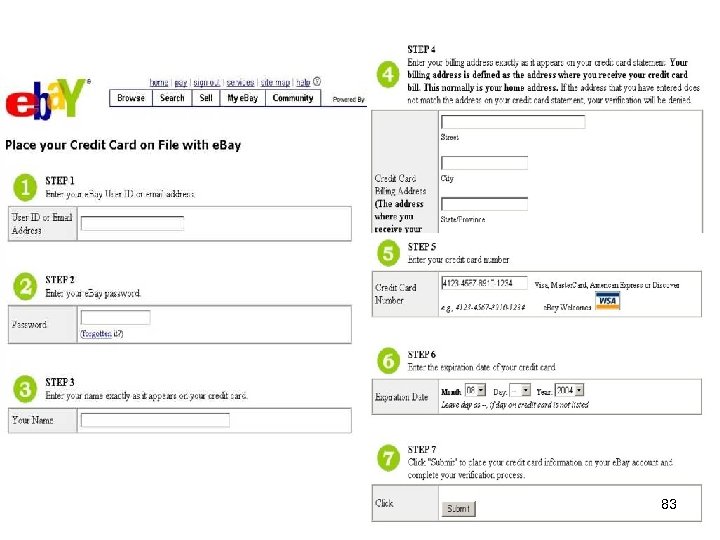Open the My eBay tab
This screenshot has width=720, height=540.
pyautogui.click(x=243, y=98)
